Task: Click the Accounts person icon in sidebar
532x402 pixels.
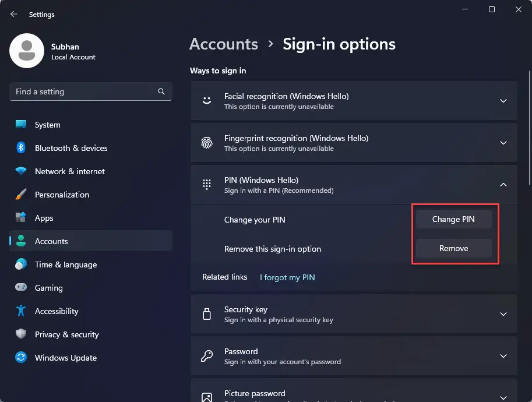Action: coord(21,241)
